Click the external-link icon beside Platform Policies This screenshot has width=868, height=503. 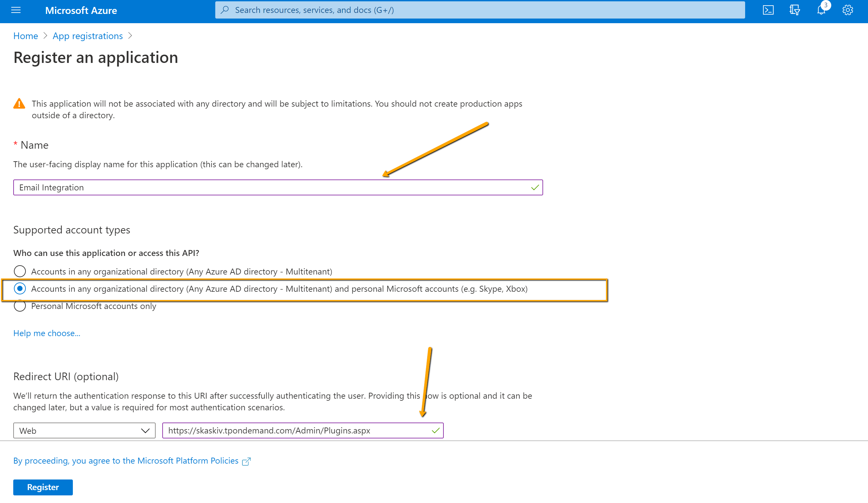(247, 461)
